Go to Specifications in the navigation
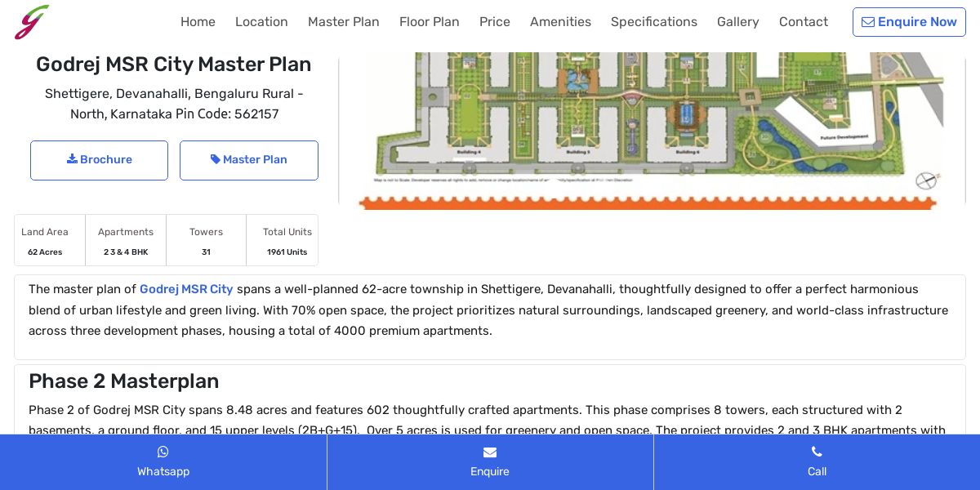Screen dimensions: 980x490 click(x=654, y=22)
